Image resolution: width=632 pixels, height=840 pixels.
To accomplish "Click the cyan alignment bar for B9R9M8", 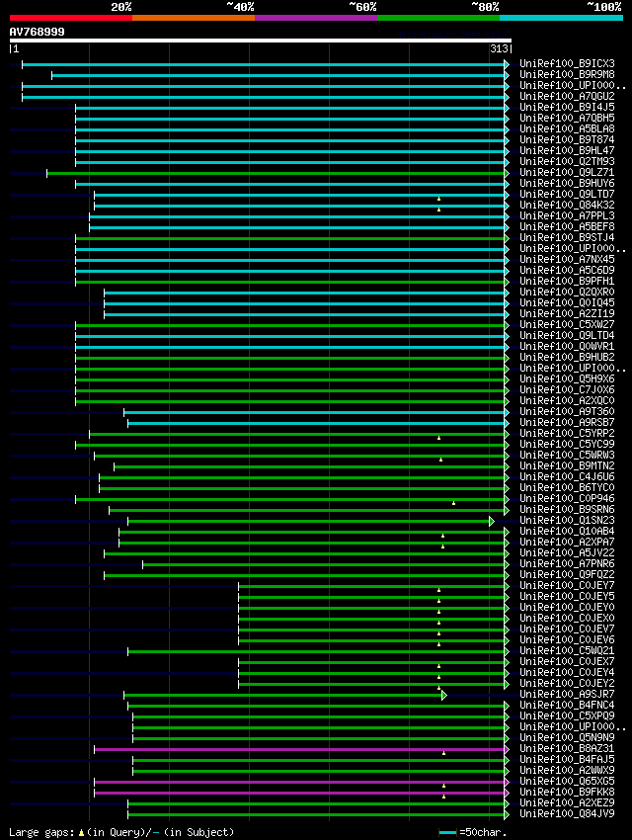I will click(278, 75).
